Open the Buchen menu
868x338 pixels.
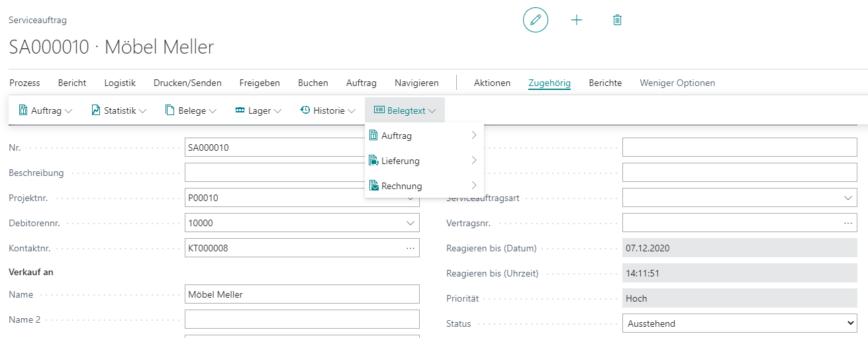(x=313, y=83)
